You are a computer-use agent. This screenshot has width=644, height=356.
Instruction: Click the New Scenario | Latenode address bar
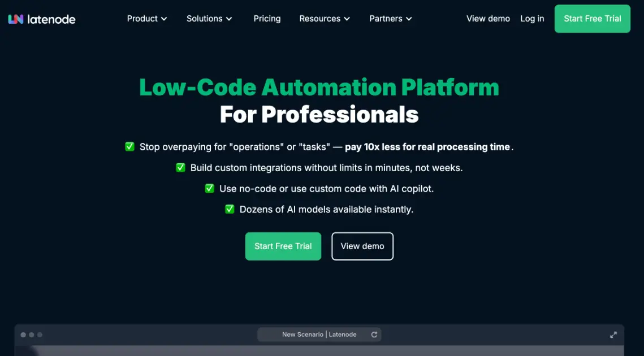pos(319,335)
